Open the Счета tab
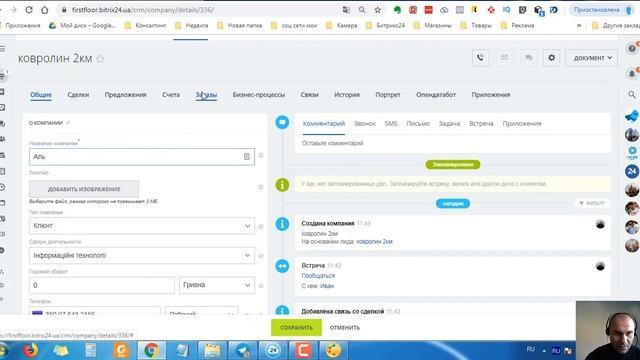 click(171, 95)
